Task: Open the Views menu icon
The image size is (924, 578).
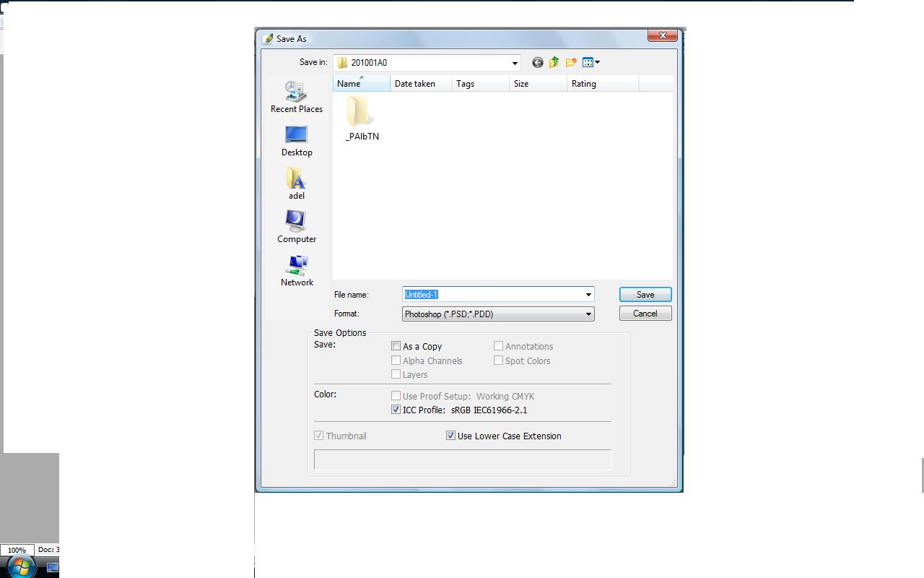Action: pos(590,63)
